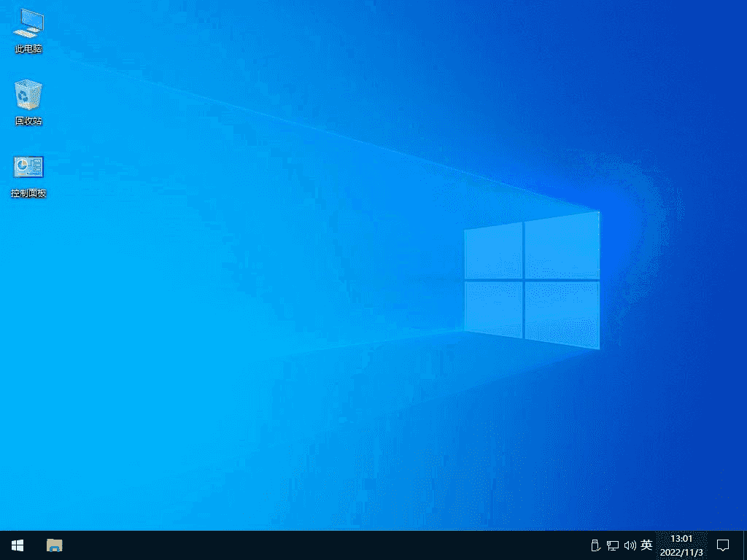Click the File Explorer icon's taskbar slot

[53, 545]
